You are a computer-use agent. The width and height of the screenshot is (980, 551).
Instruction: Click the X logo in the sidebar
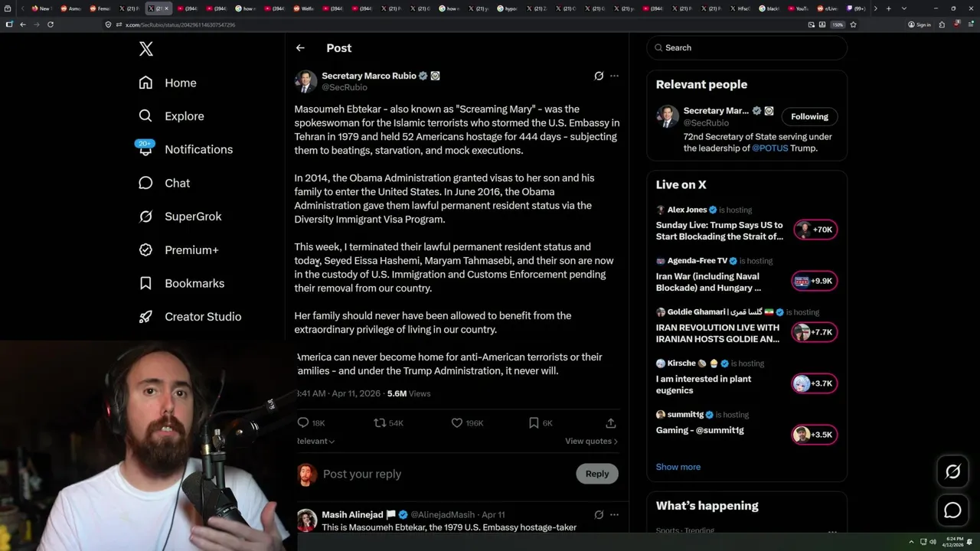pyautogui.click(x=145, y=49)
